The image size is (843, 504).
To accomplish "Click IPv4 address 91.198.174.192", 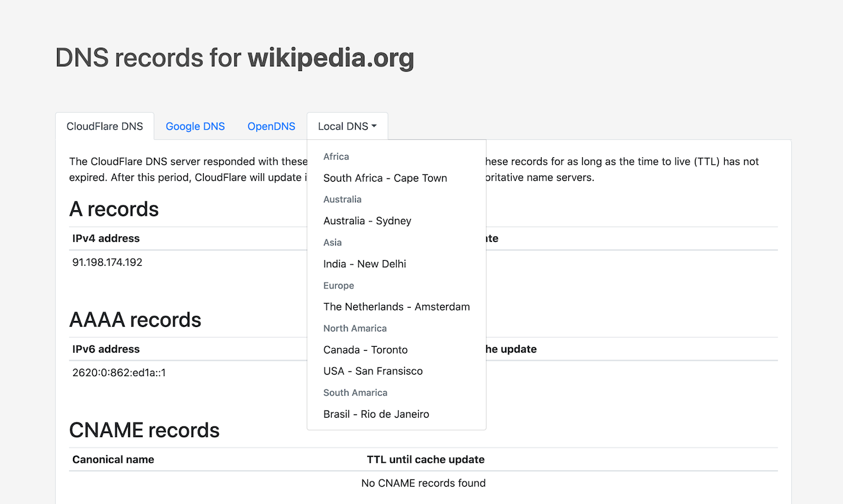I will (108, 262).
